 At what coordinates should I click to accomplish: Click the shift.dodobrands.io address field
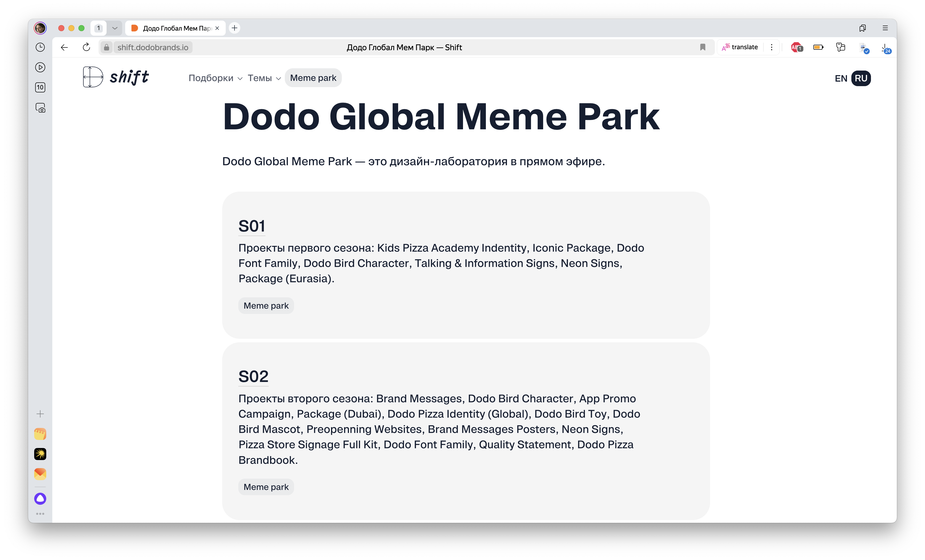click(153, 47)
